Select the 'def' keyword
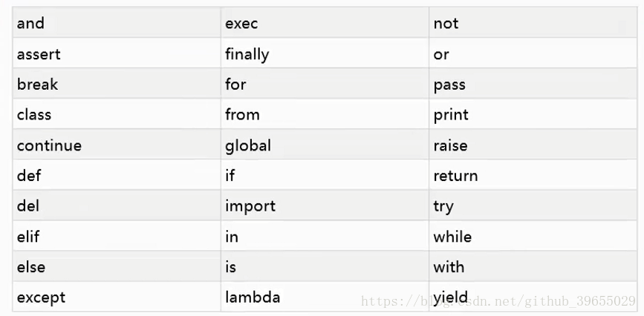Image resolution: width=644 pixels, height=316 pixels. pyautogui.click(x=29, y=176)
